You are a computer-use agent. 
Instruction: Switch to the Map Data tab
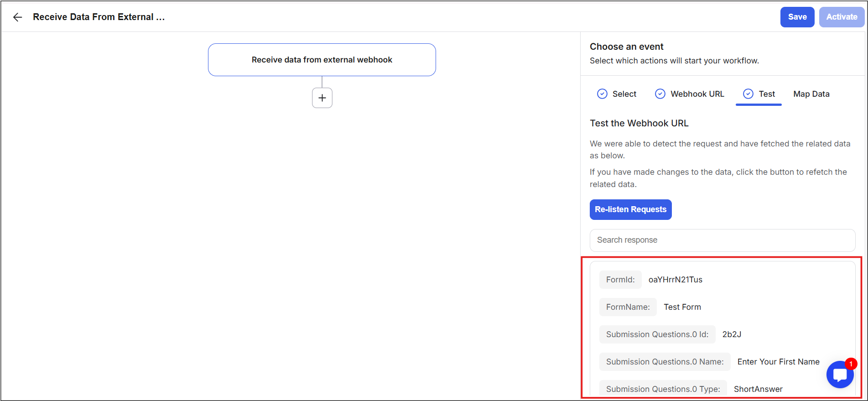coord(811,94)
